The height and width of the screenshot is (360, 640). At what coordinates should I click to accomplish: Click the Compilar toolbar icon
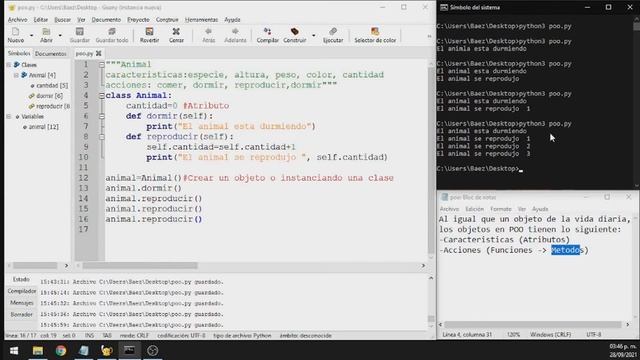coord(267,35)
